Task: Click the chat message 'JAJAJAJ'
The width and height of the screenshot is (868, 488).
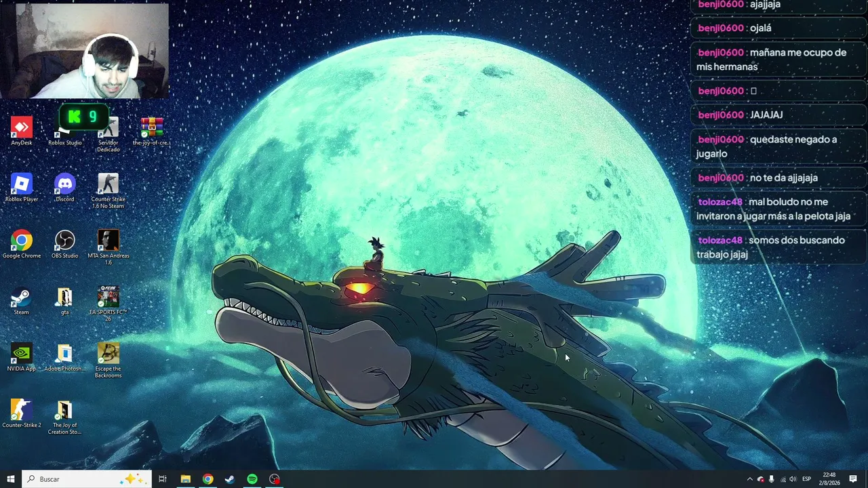Action: point(779,115)
